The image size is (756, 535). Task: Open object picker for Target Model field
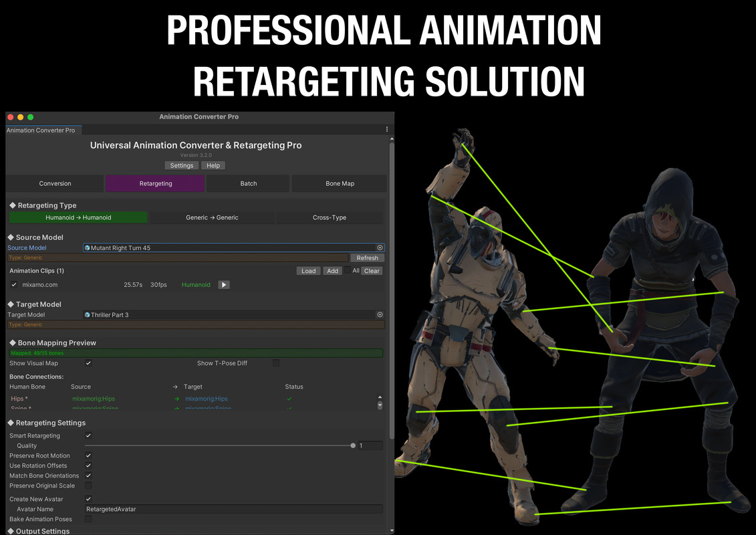(x=380, y=314)
